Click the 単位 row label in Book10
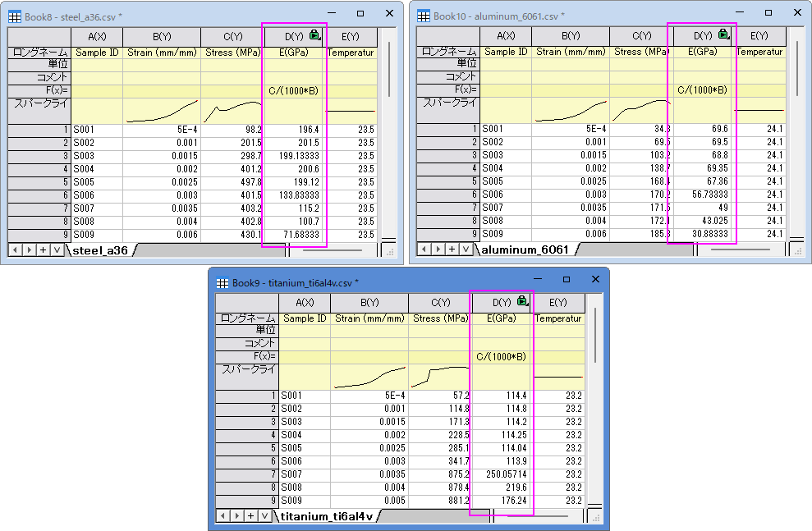 pyautogui.click(x=448, y=63)
